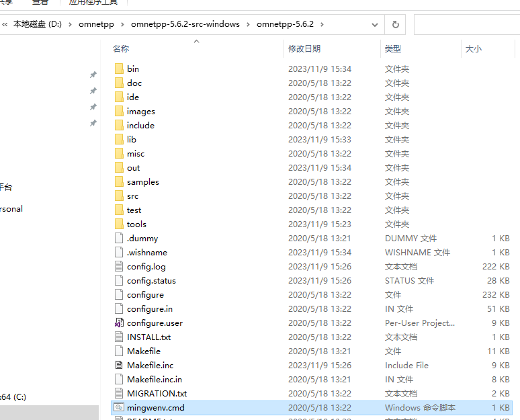
Task: Click the INSTALL.txt file icon
Action: pyautogui.click(x=119, y=337)
